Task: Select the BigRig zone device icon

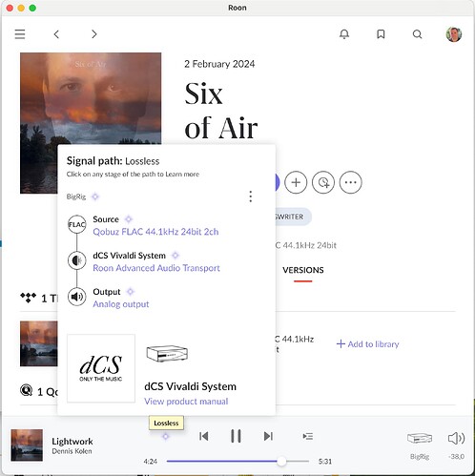Action: coord(420,438)
